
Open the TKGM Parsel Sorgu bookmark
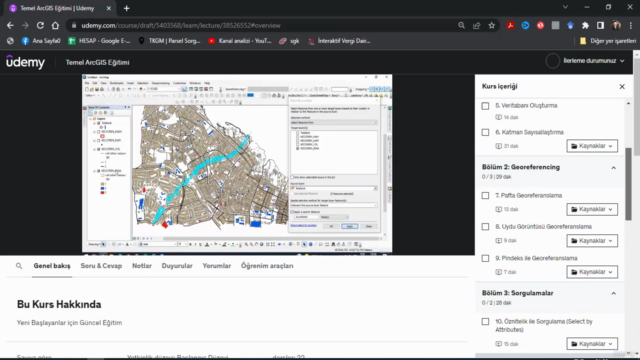pos(169,41)
